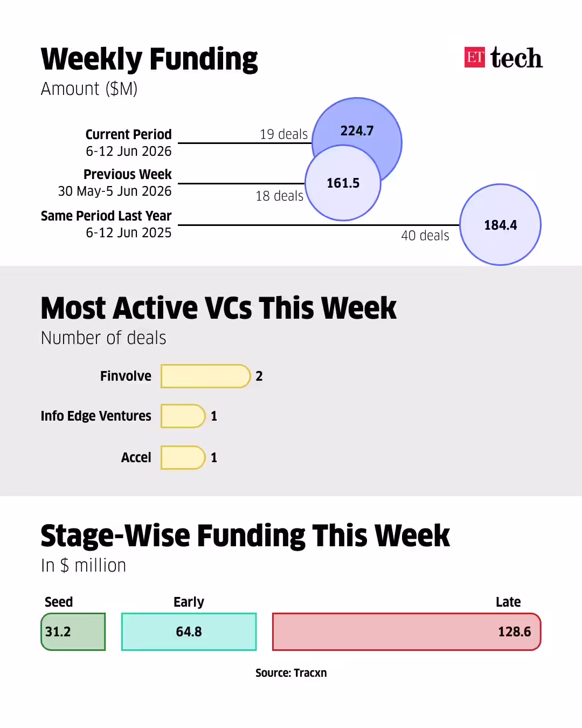The height and width of the screenshot is (728, 582).
Task: Click the Finvolve deals bar
Action: (x=206, y=376)
